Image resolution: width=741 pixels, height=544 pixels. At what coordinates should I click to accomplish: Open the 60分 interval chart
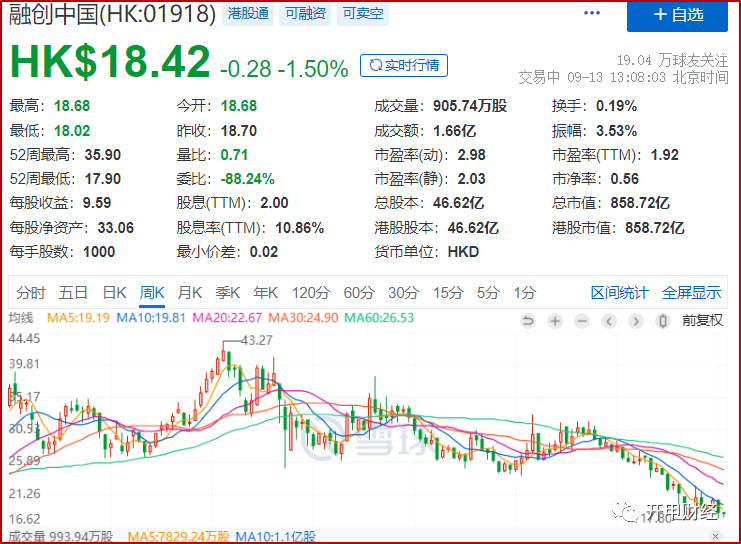[359, 293]
